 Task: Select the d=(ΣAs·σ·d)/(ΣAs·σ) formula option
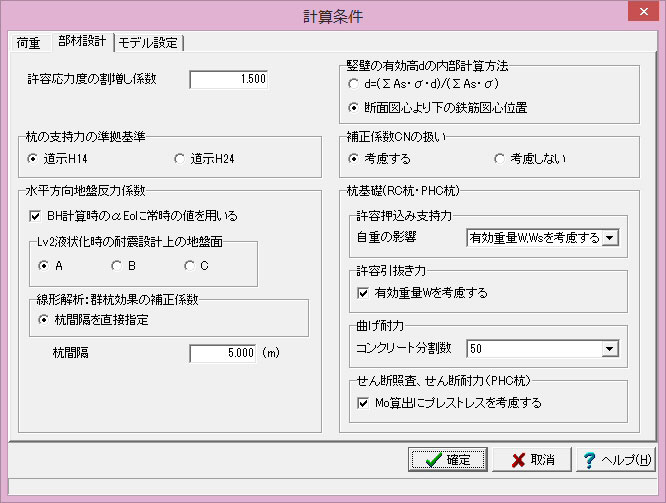pos(423,84)
